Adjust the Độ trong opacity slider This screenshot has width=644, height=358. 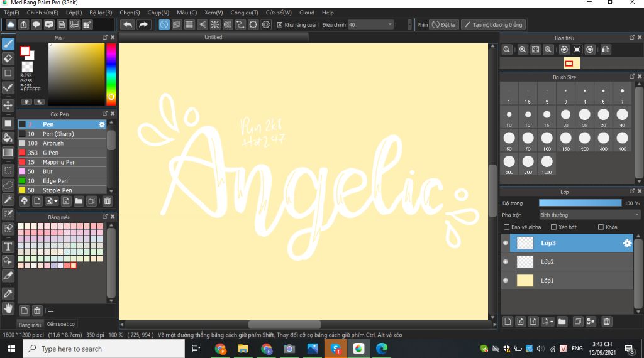580,203
